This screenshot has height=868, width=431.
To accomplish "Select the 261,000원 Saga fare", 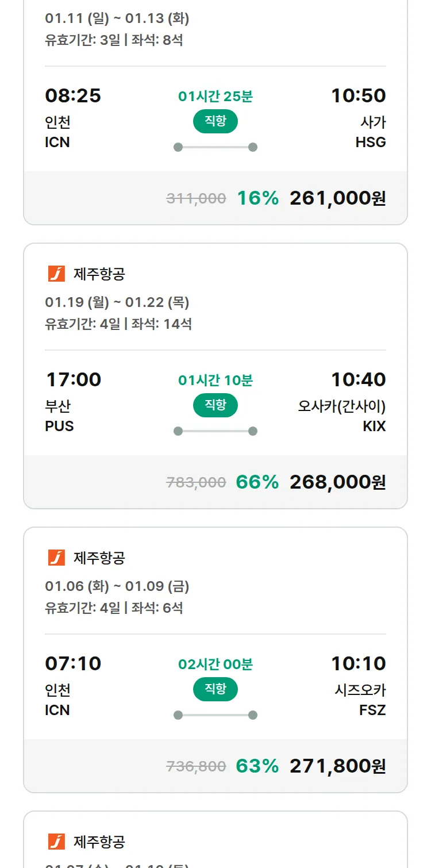I will 337,198.
